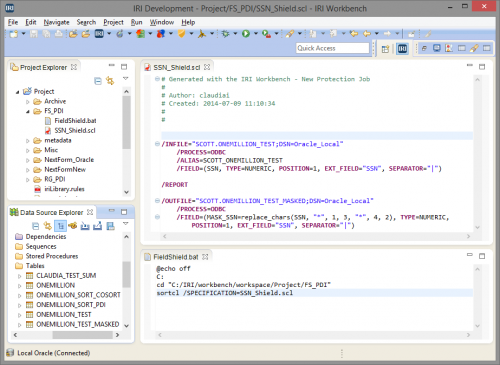
Task: Click the Collapse All icon in Project Explorer
Action: click(x=98, y=81)
